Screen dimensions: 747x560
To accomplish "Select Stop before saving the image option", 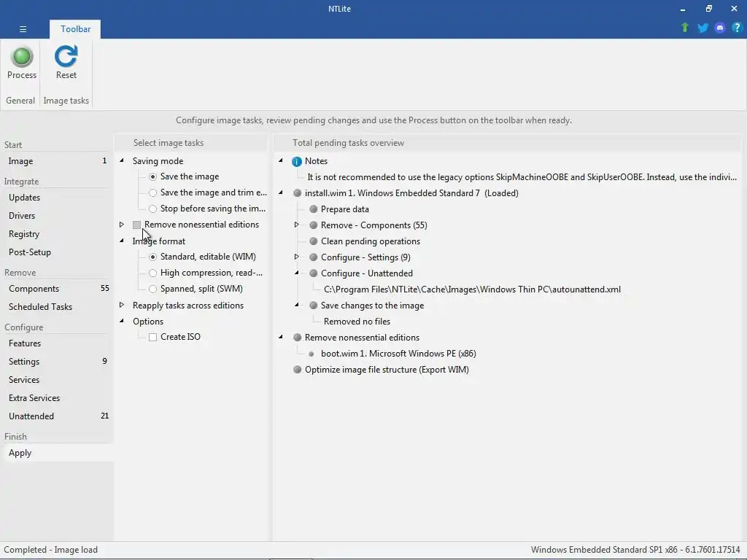I will 152,209.
